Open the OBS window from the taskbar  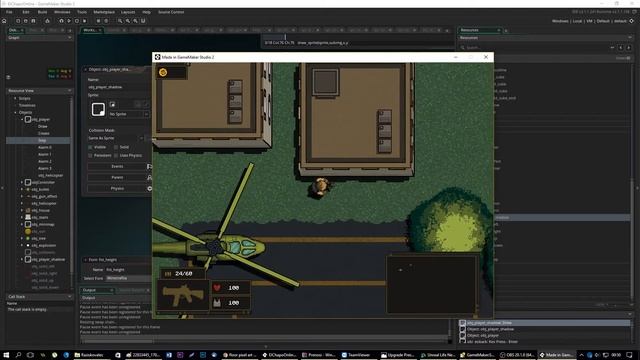pos(517,355)
